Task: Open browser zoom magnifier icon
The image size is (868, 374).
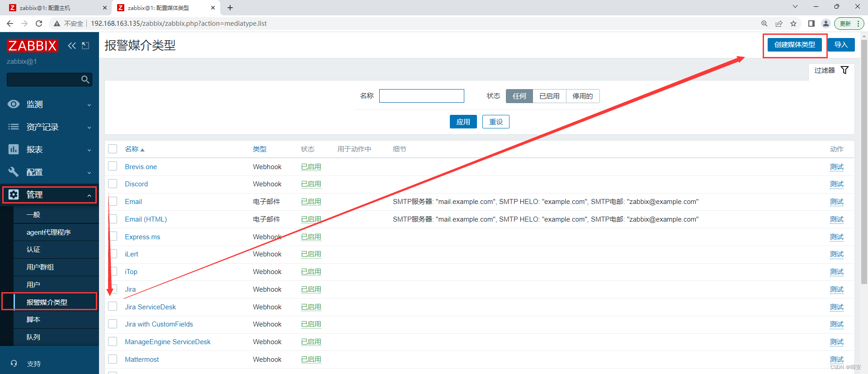Action: [x=764, y=24]
